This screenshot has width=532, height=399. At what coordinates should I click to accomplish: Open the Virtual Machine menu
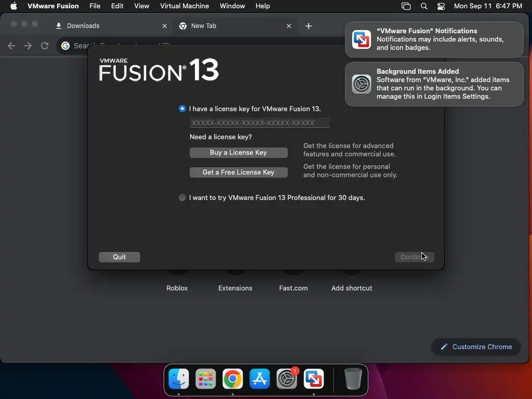pyautogui.click(x=184, y=6)
